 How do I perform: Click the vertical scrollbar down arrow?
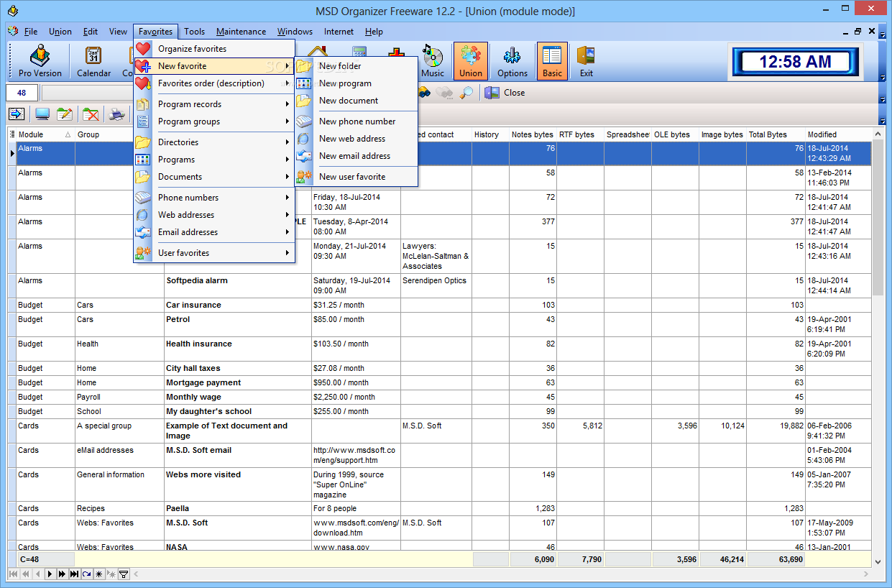(878, 562)
